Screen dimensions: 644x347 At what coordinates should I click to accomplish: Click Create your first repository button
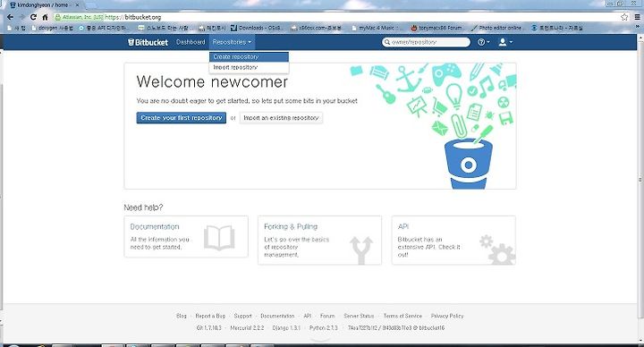[181, 118]
